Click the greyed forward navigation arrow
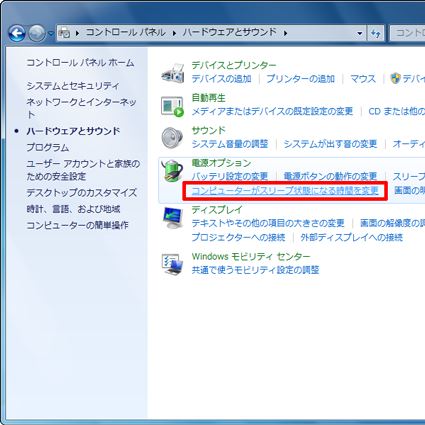This screenshot has width=425, height=425. pos(37,33)
